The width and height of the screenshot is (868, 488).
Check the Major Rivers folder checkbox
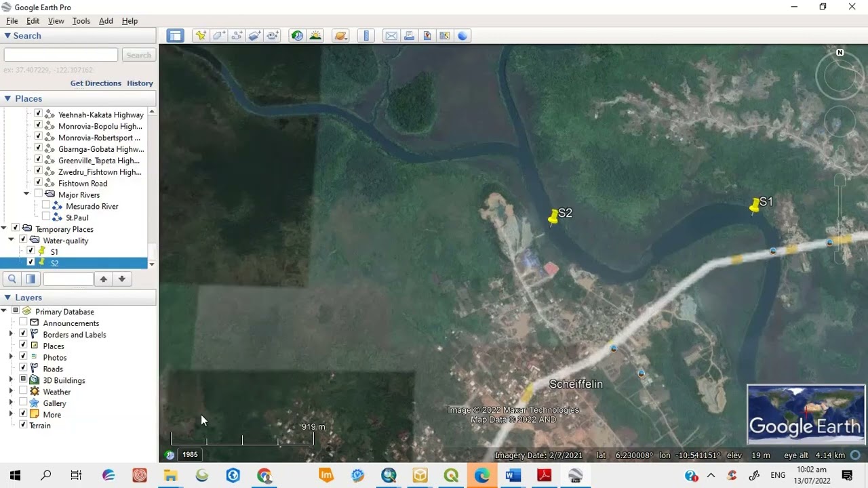coord(38,195)
